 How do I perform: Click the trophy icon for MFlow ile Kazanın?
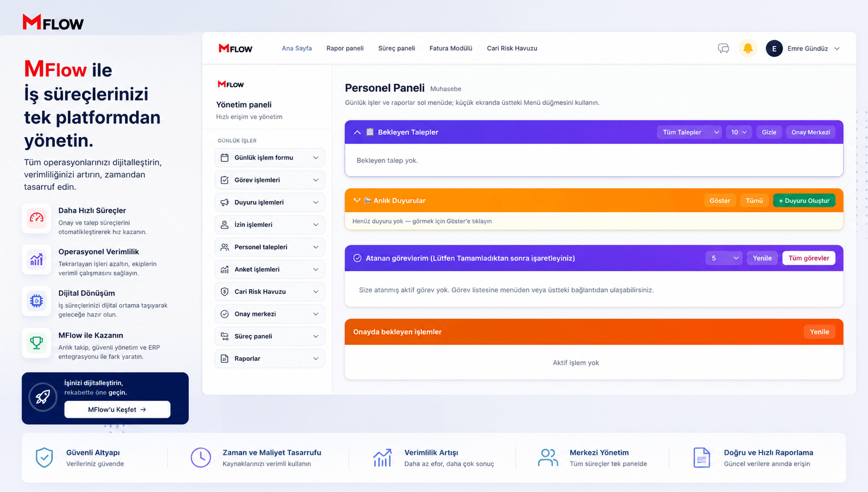[x=36, y=343]
